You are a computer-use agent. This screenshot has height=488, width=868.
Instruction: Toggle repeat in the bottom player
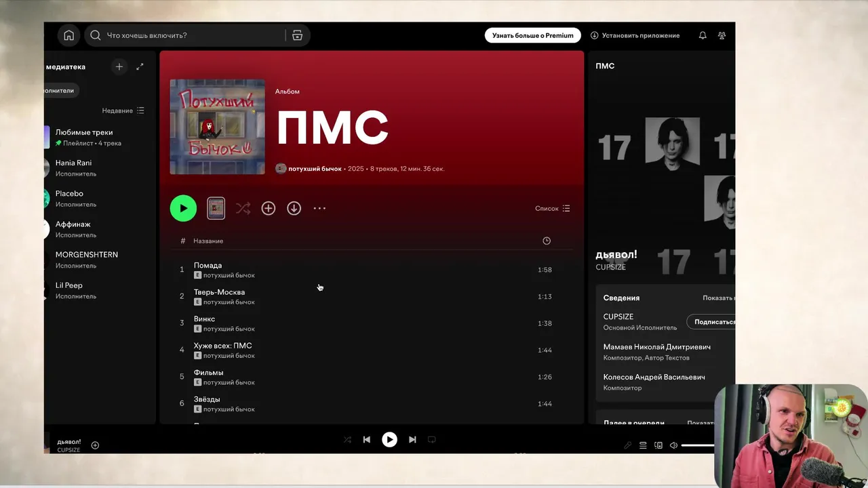point(431,439)
